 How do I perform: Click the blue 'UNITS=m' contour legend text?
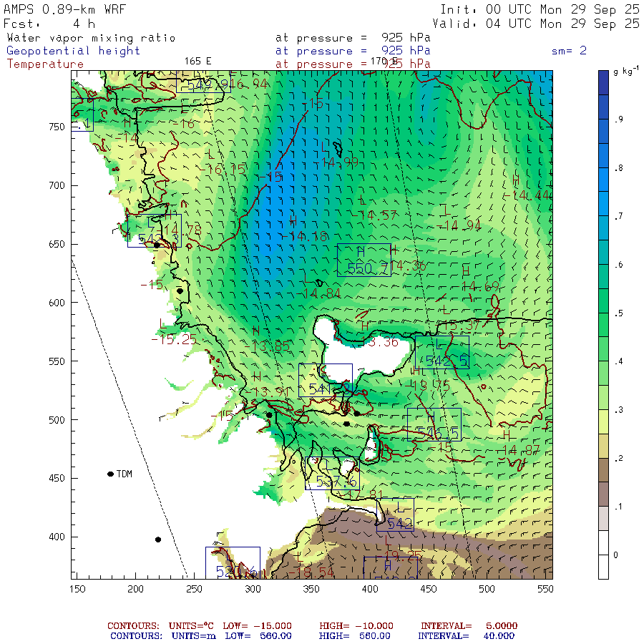tap(194, 636)
